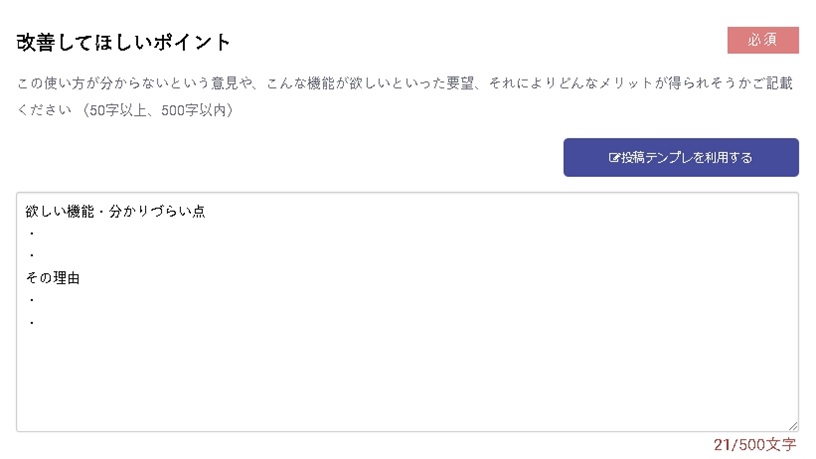Click first bullet below その理由
The height and width of the screenshot is (459, 816).
(x=32, y=300)
